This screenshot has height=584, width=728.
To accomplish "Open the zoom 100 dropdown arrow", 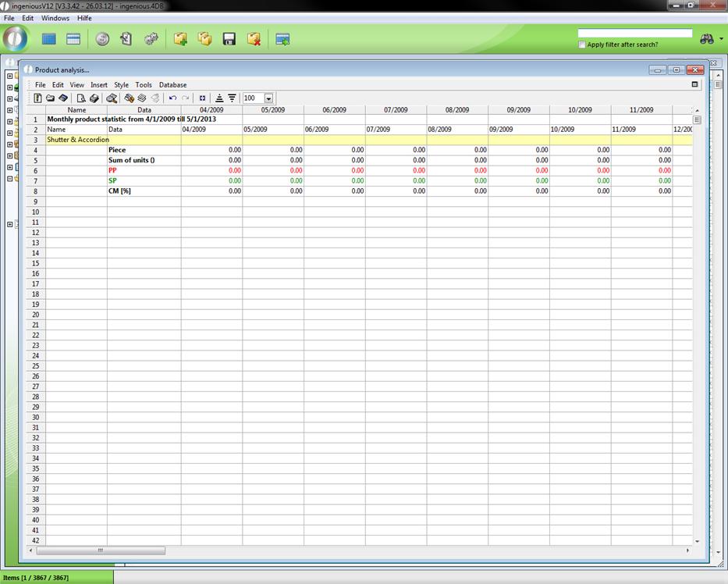I will pos(268,98).
